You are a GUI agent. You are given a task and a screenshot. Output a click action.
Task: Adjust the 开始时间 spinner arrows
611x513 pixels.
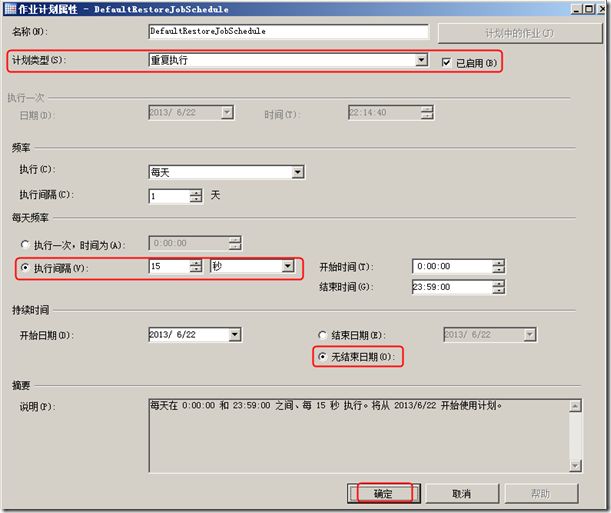(x=498, y=266)
